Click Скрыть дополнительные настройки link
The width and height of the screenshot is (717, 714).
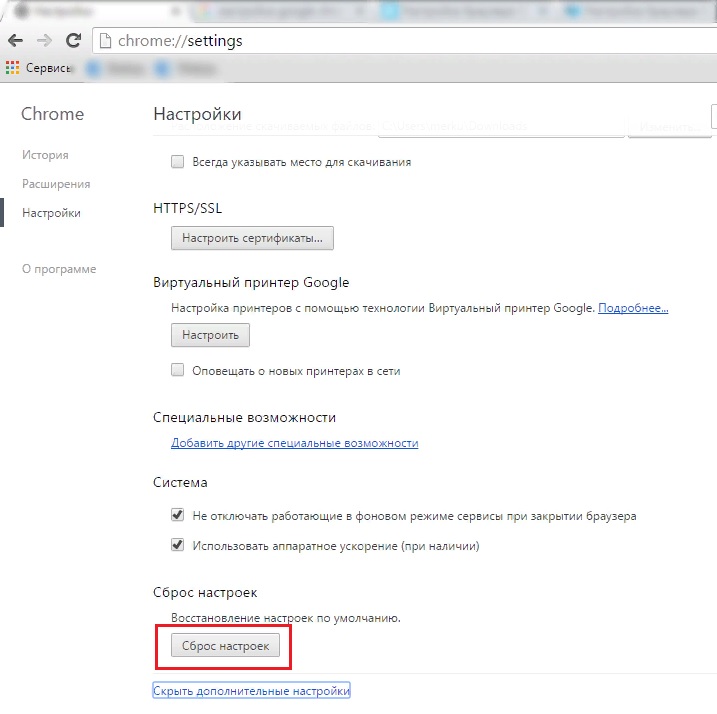click(x=251, y=691)
